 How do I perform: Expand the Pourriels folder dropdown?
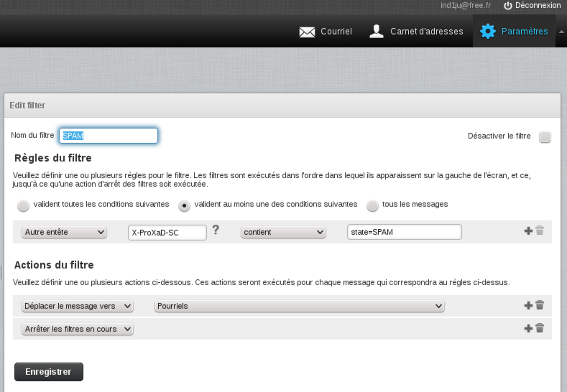299,306
